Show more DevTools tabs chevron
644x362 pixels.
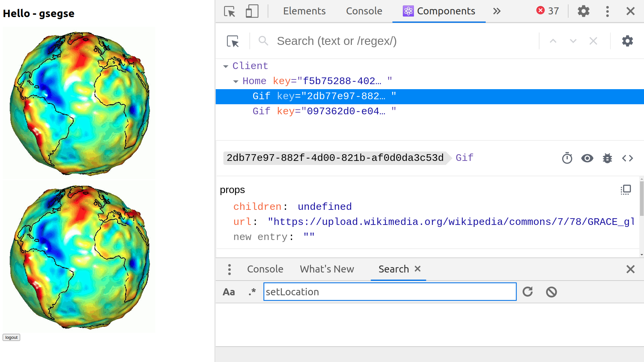pyautogui.click(x=497, y=11)
